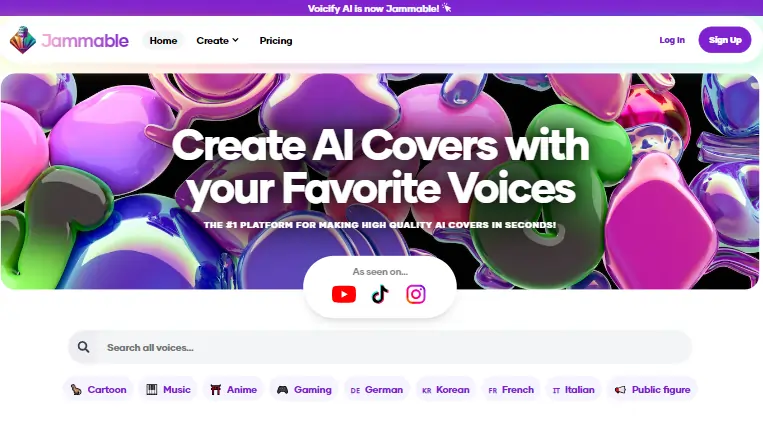Click the Sign Up button

coord(725,40)
